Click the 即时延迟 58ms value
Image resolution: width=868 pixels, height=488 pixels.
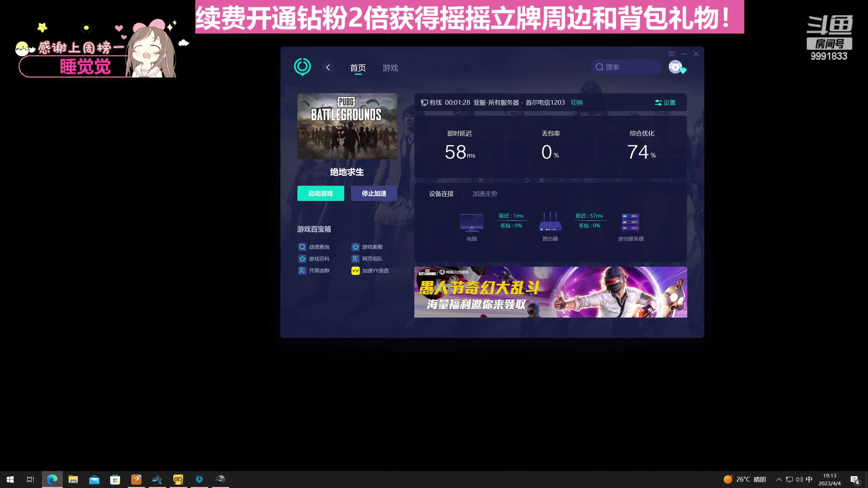pos(460,152)
